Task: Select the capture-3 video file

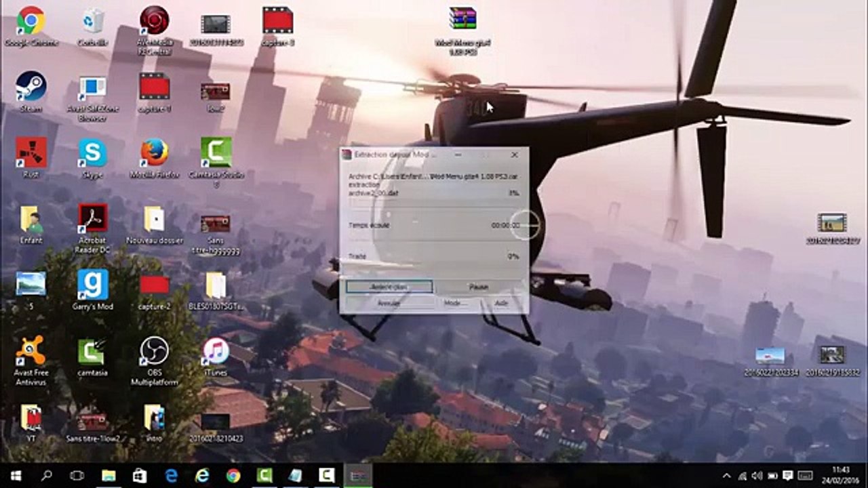Action: [x=278, y=26]
